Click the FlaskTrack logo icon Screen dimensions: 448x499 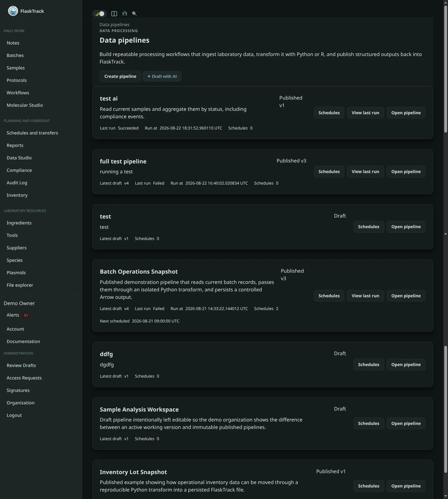(x=13, y=11)
